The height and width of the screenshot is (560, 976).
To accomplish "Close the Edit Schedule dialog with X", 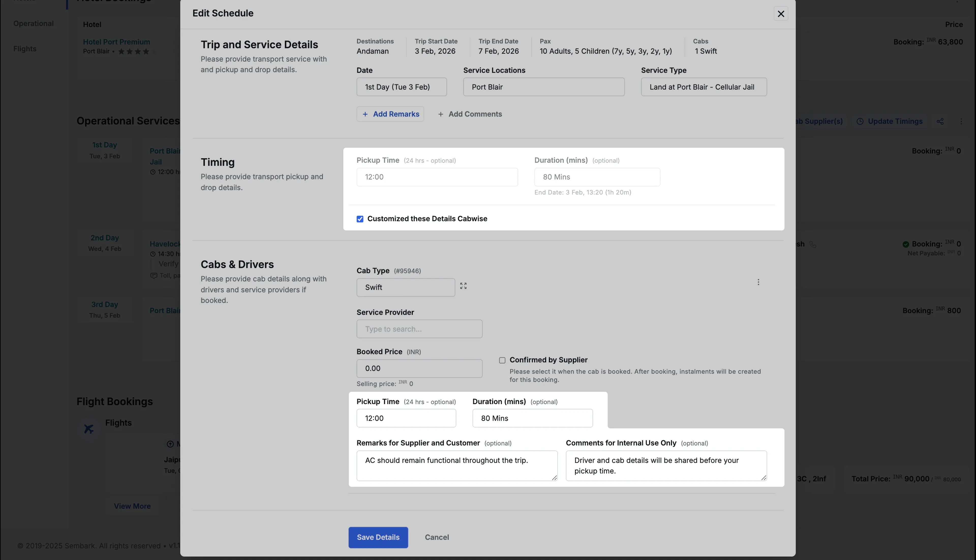I will 781,14.
